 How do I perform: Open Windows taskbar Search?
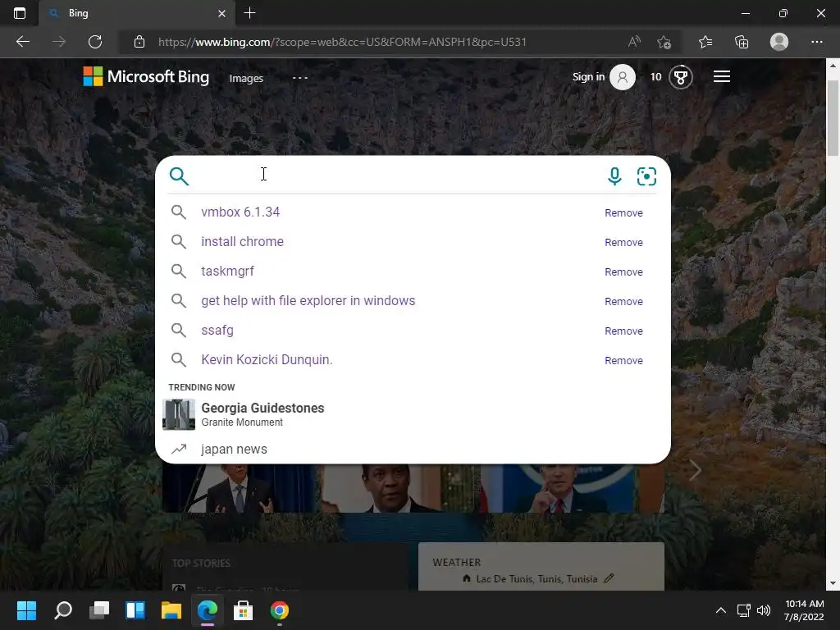(63, 610)
